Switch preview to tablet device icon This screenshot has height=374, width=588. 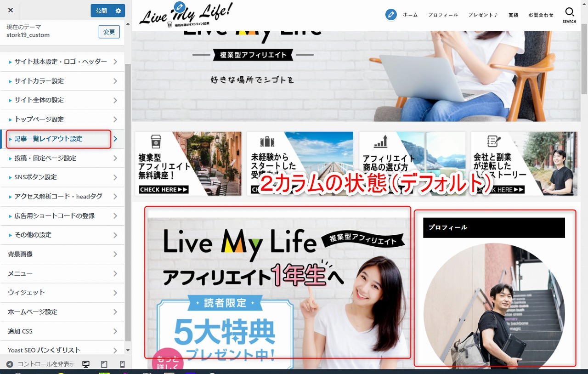pyautogui.click(x=104, y=364)
